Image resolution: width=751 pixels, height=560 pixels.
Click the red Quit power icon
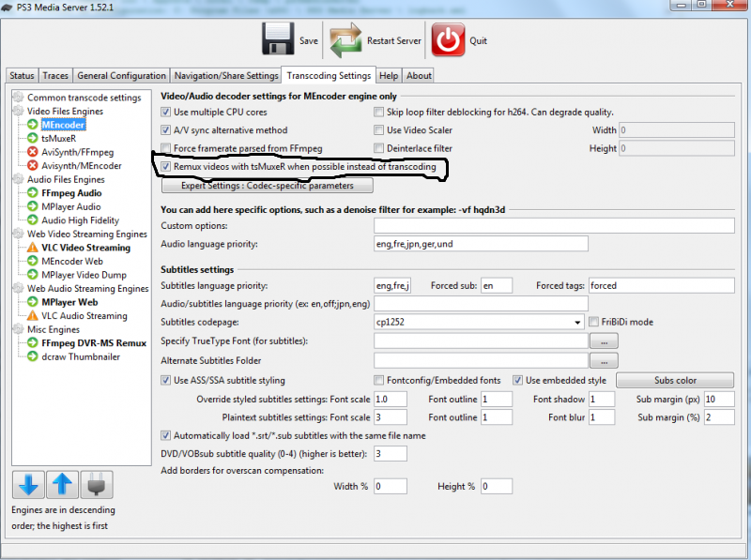click(449, 39)
